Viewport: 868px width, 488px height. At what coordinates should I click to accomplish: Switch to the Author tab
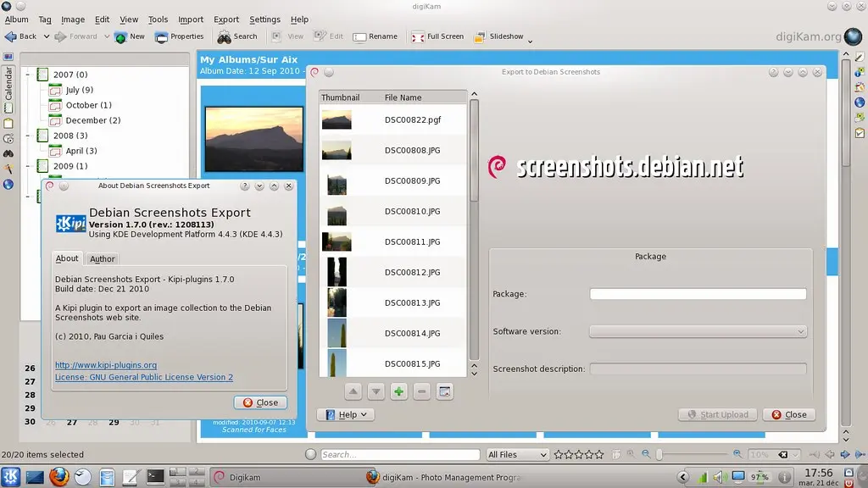point(102,258)
